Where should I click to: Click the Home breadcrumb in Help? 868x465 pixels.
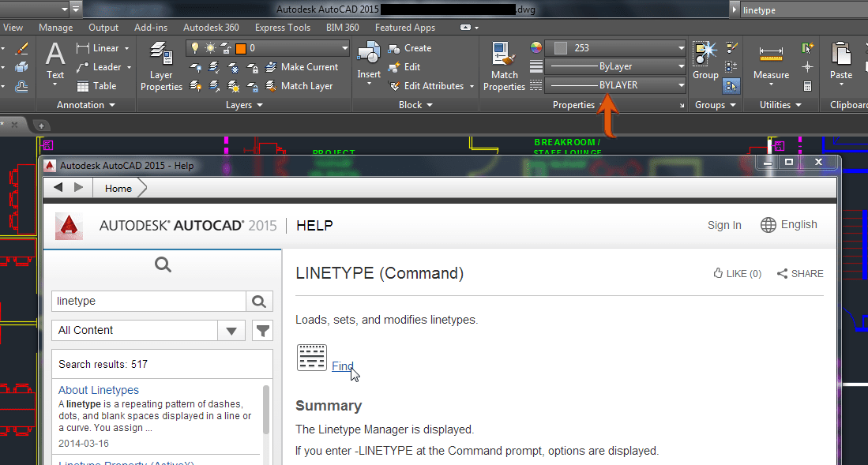pyautogui.click(x=118, y=188)
